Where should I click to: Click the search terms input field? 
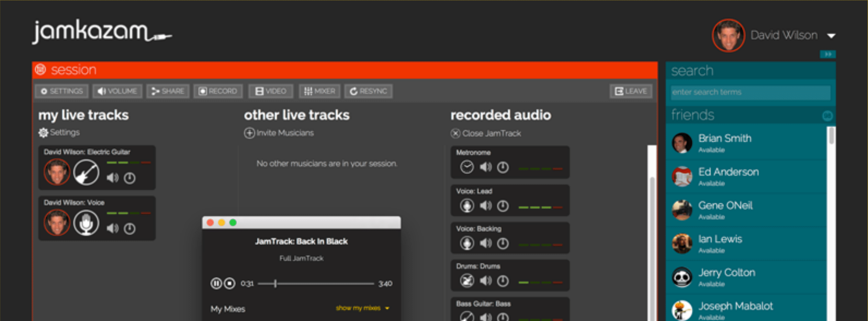751,92
